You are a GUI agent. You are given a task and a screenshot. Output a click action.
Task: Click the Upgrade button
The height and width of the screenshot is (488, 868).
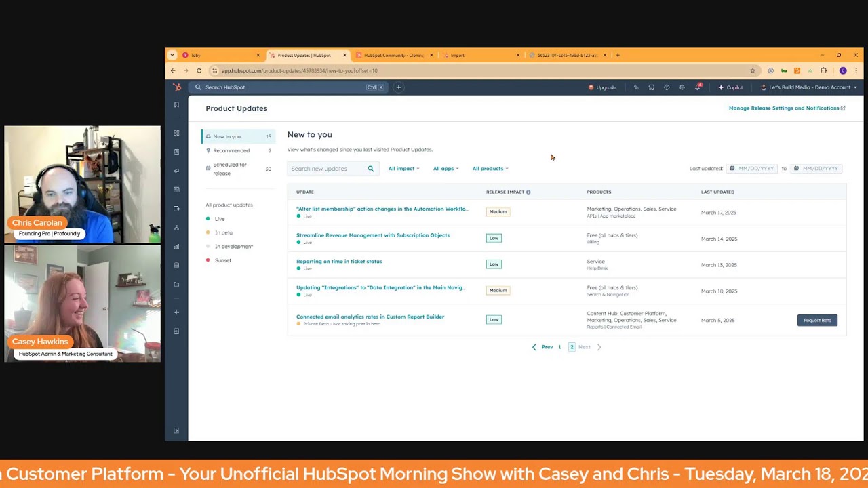click(602, 87)
